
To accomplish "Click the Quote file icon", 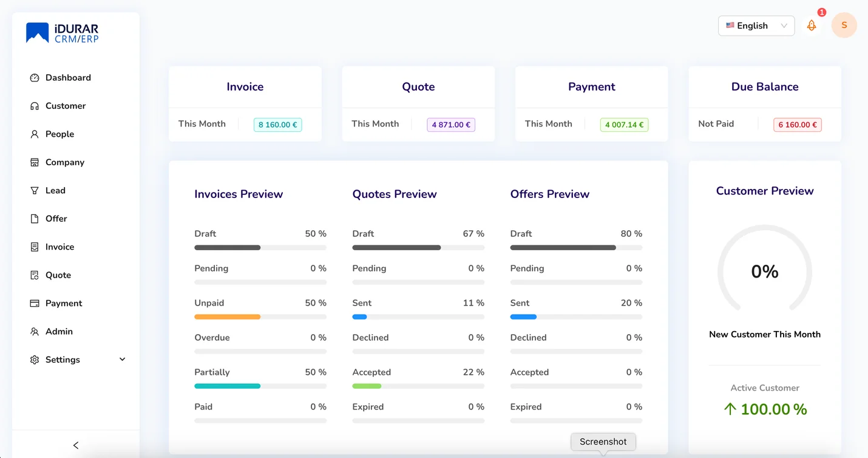I will [x=35, y=275].
